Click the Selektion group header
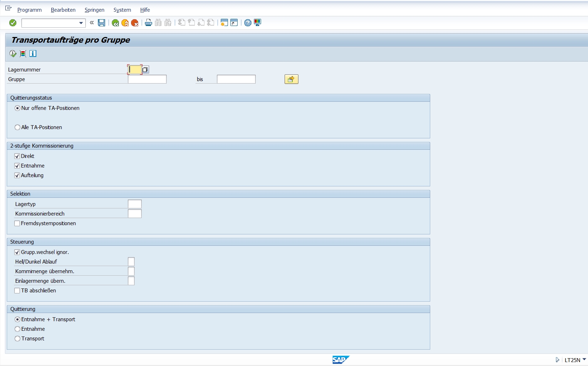 pos(218,194)
